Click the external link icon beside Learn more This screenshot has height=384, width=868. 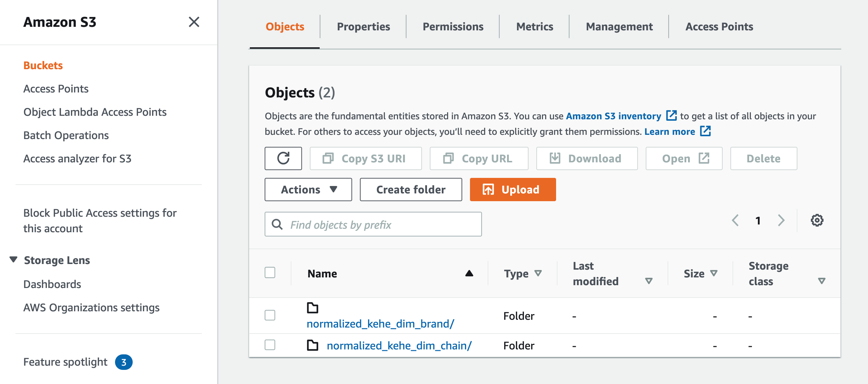point(705,131)
